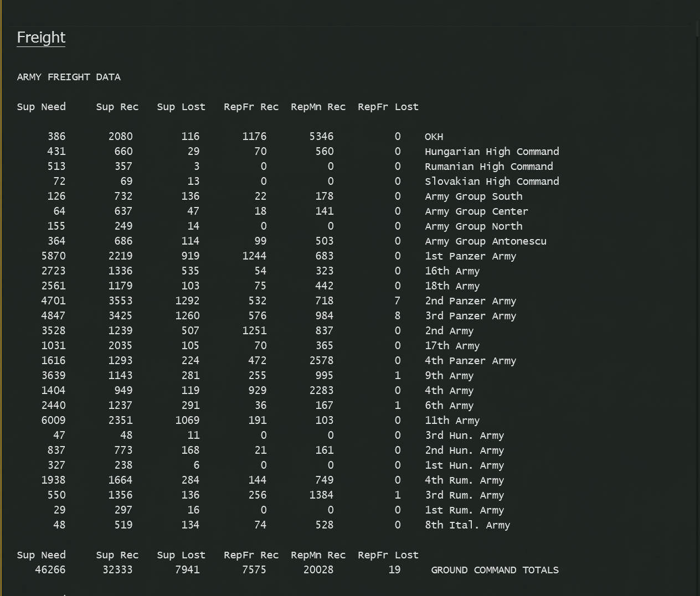
Task: Select the OKH row
Action: click(x=434, y=136)
